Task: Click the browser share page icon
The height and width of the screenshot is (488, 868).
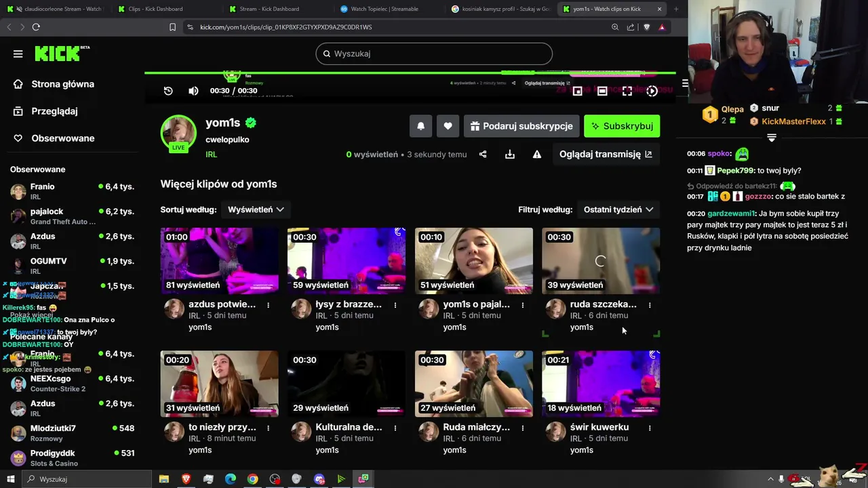Action: point(631,27)
